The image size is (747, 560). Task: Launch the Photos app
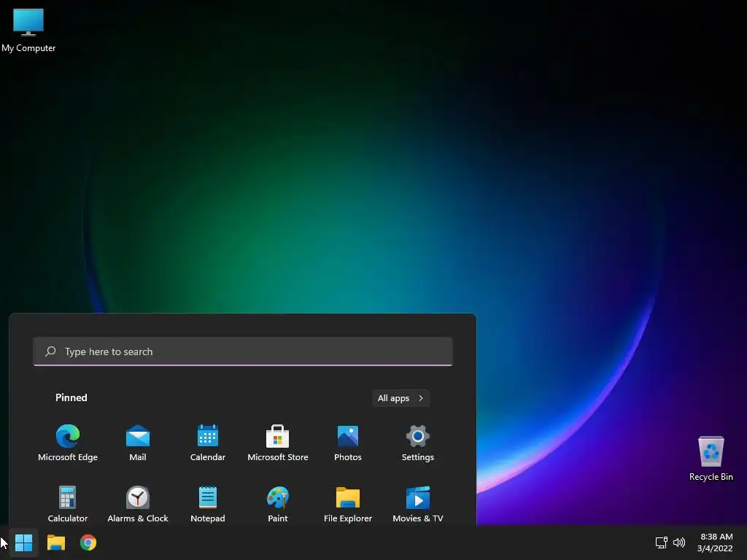[348, 443]
